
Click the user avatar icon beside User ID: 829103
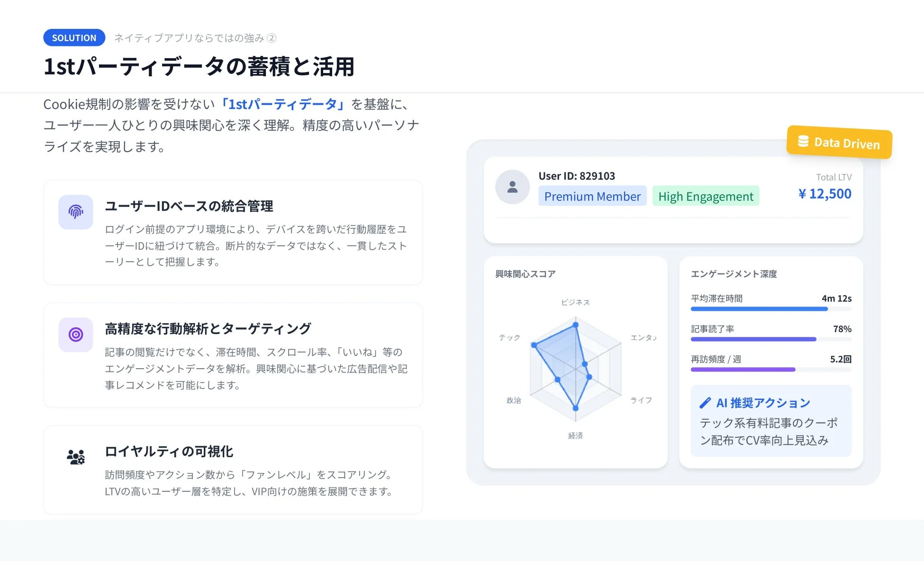pos(512,187)
